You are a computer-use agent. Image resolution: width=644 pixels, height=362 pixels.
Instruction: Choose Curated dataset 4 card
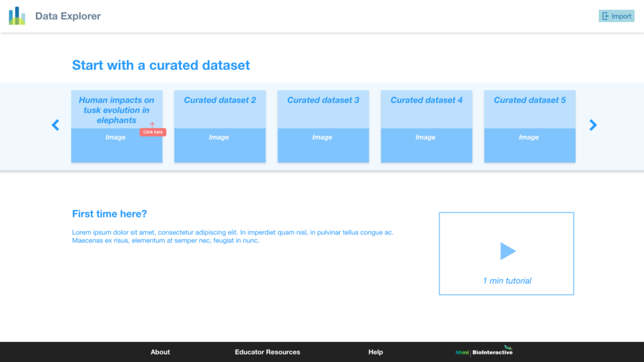(426, 101)
